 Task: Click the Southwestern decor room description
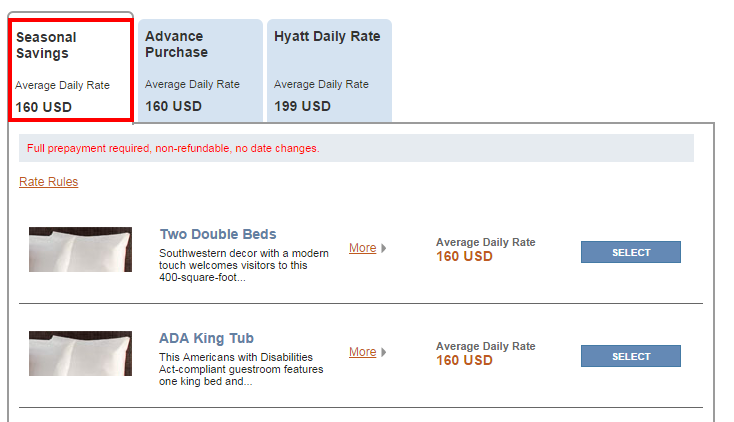coord(244,265)
